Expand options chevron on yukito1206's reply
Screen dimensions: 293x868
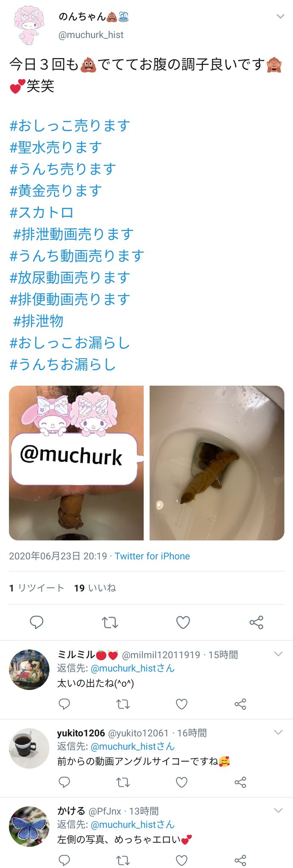click(x=278, y=732)
